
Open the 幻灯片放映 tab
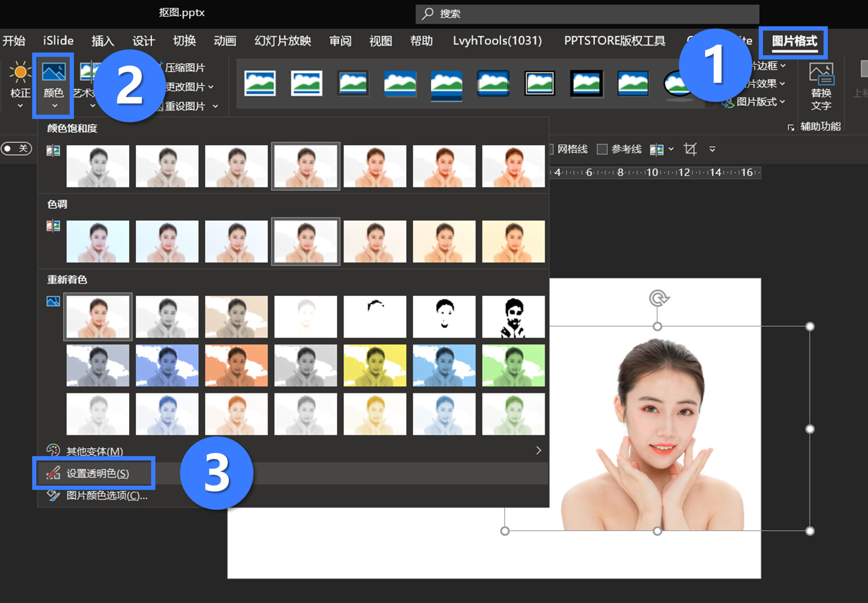283,41
